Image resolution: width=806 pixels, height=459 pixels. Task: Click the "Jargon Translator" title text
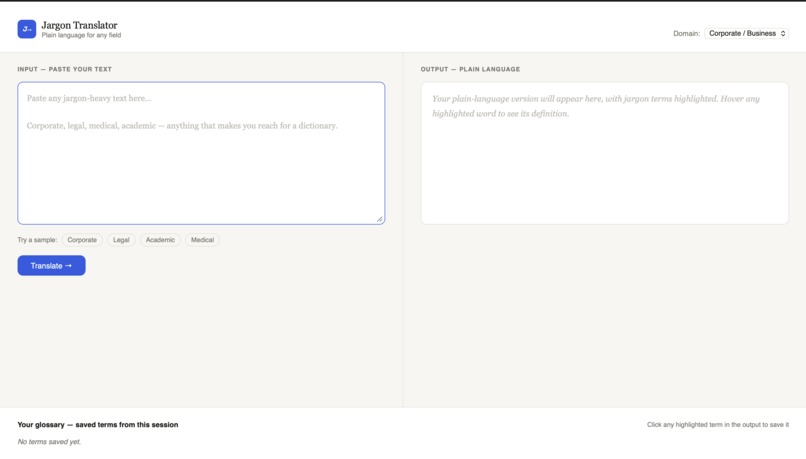pyautogui.click(x=79, y=25)
